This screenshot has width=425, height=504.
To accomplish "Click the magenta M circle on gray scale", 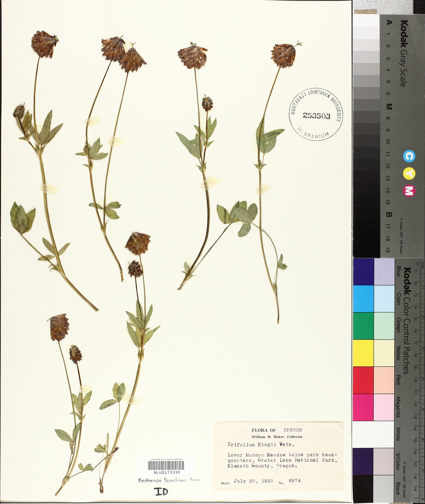I will pyautogui.click(x=409, y=191).
